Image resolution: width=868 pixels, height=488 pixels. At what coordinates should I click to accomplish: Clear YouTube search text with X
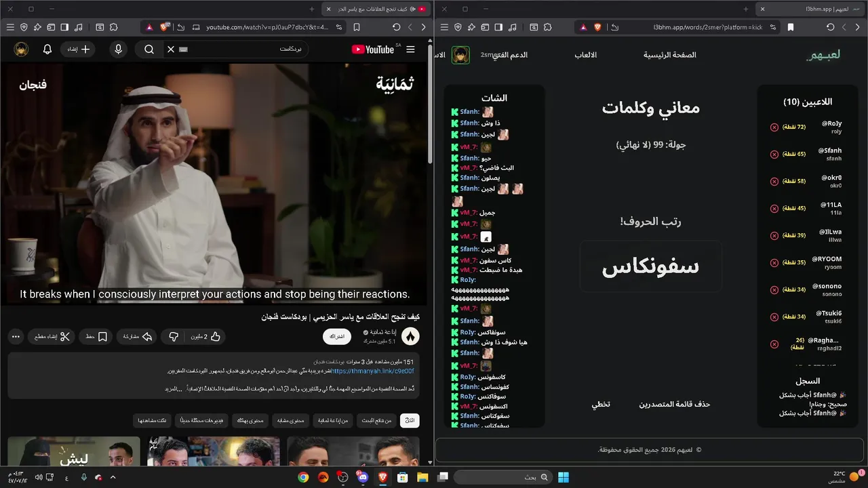(x=171, y=49)
